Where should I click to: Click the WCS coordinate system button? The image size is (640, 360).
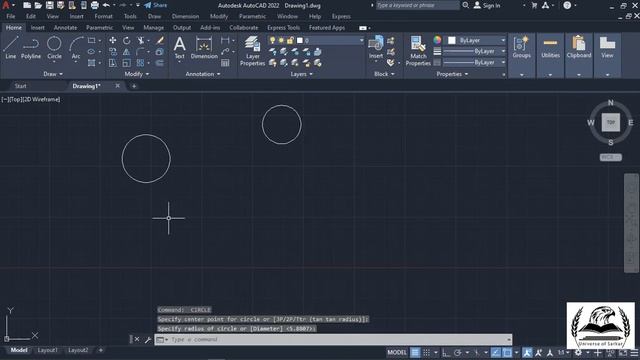pos(611,157)
